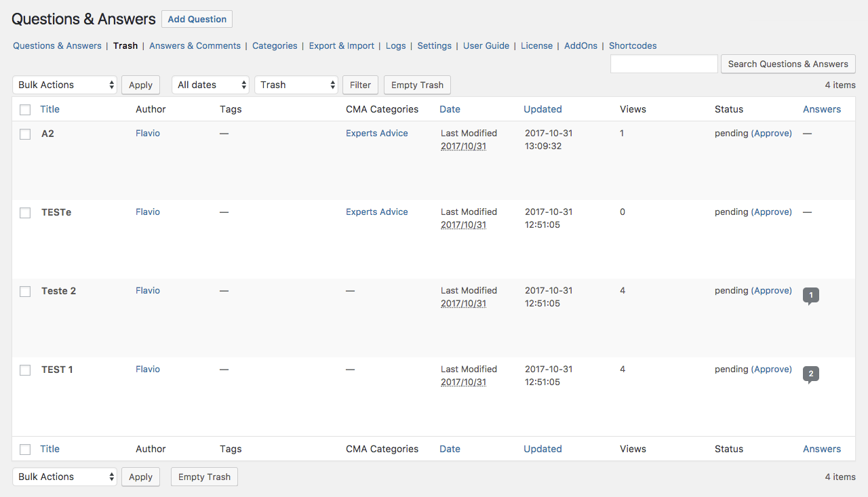Expand the All dates filter dropdown
This screenshot has width=868, height=497.
pyautogui.click(x=210, y=85)
